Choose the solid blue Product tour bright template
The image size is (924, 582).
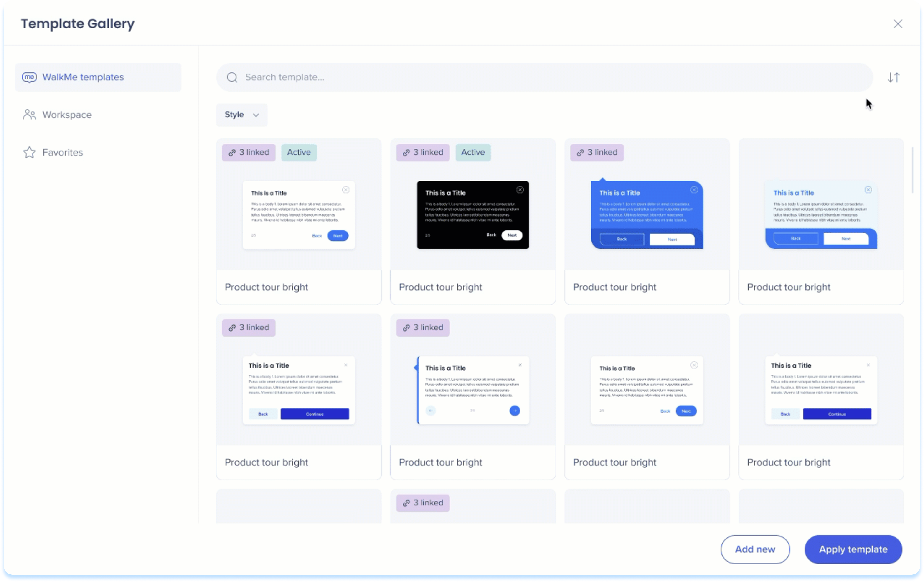647,215
